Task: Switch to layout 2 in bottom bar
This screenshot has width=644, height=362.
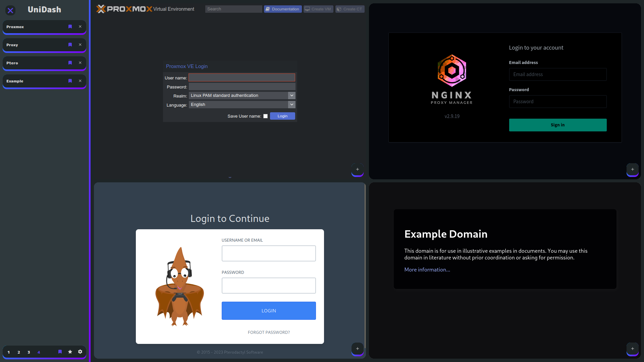Action: click(19, 352)
